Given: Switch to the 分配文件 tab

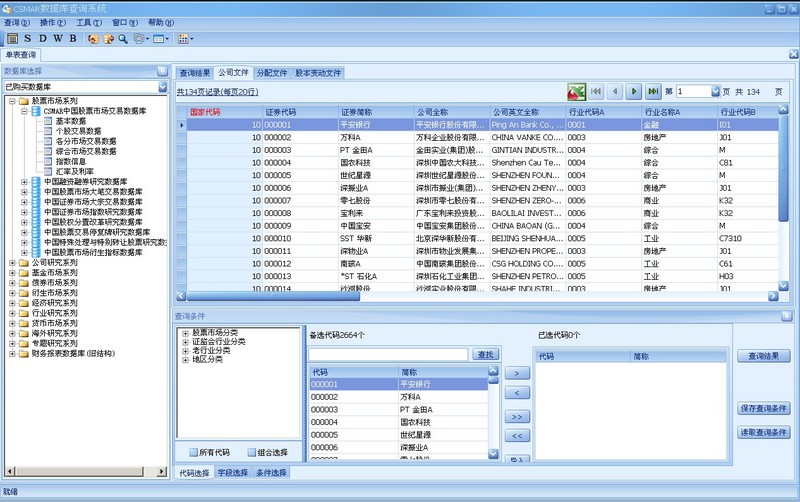Looking at the screenshot, I should pyautogui.click(x=271, y=73).
